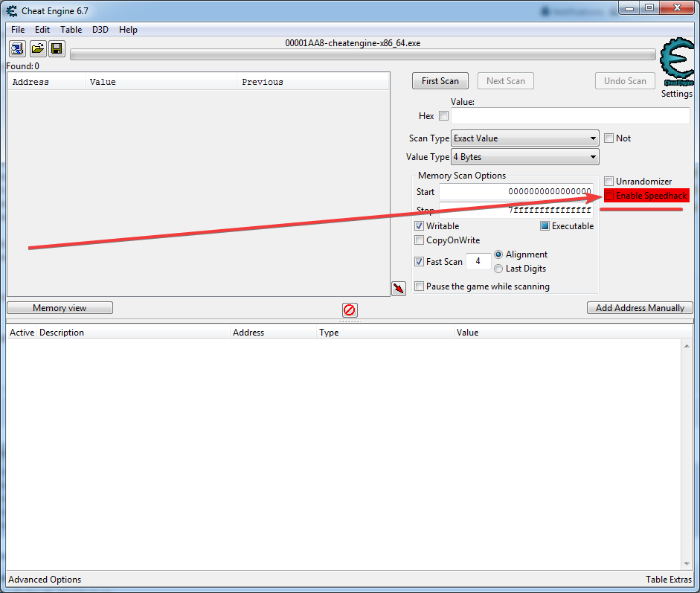Click the process name 00001AA8-cheatengine-x86_64.exe
700x593 pixels.
tap(353, 43)
